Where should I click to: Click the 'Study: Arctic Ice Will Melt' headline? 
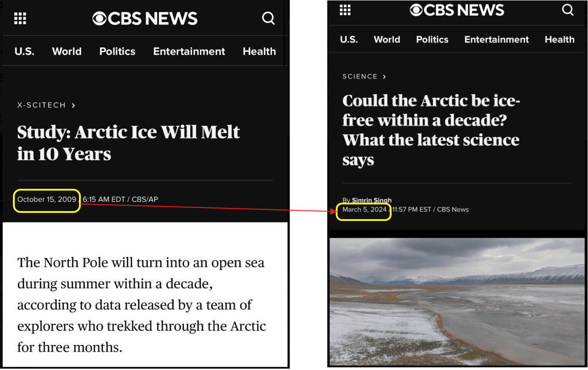point(129,143)
